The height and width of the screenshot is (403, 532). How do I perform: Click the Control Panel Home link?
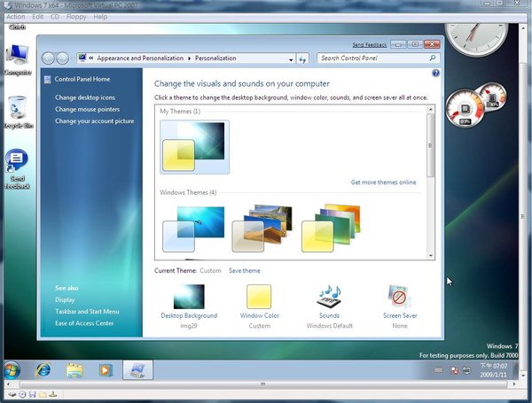[x=82, y=79]
